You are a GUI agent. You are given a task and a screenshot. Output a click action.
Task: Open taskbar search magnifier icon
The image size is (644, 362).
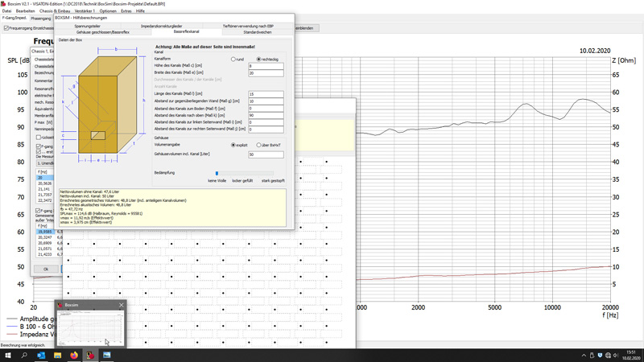(x=24, y=355)
